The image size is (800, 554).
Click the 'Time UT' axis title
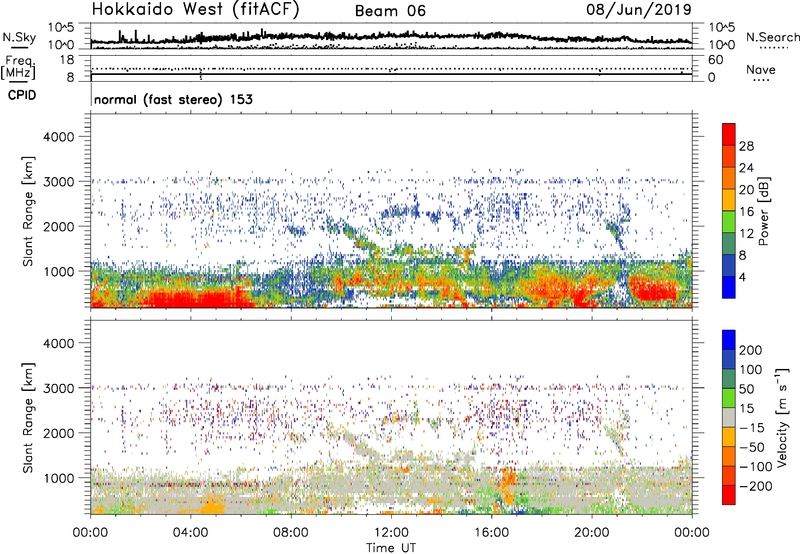[x=391, y=547]
